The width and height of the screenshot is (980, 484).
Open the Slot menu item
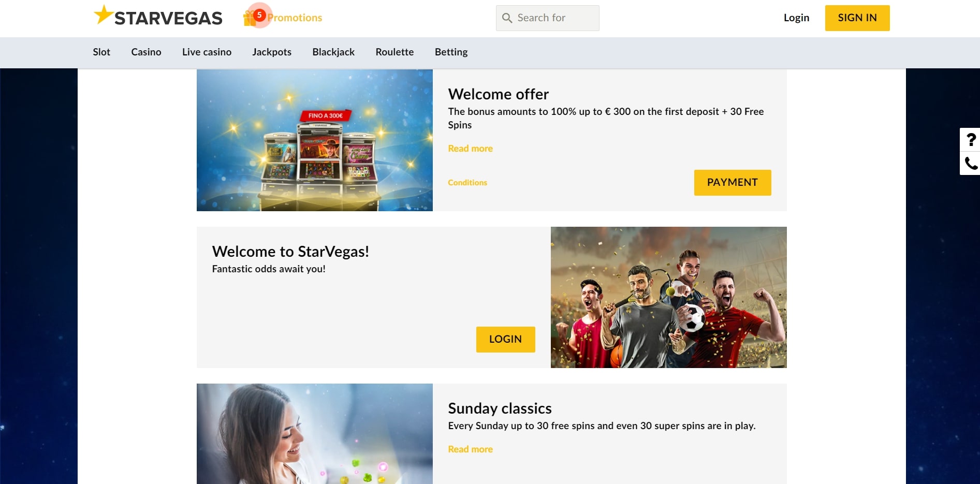click(101, 52)
